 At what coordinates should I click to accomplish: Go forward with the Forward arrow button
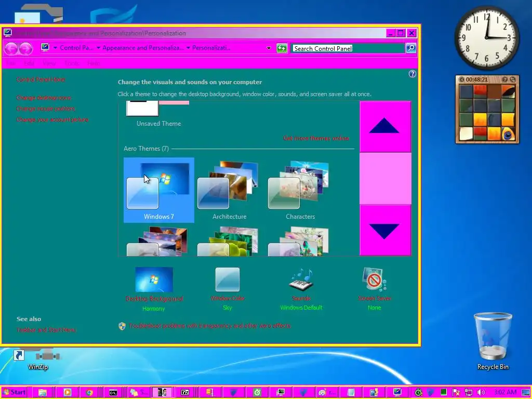pyautogui.click(x=26, y=48)
